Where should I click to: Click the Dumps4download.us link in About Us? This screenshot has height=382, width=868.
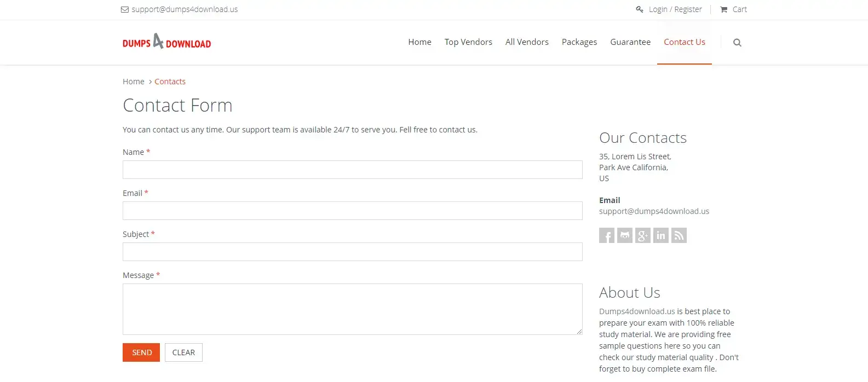[636, 311]
